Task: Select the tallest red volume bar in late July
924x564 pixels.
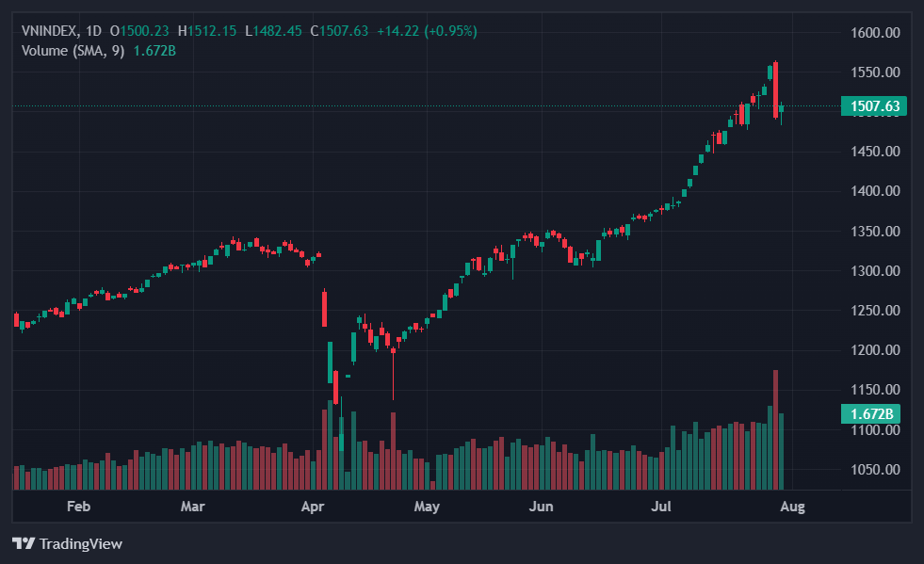Action: [x=775, y=430]
